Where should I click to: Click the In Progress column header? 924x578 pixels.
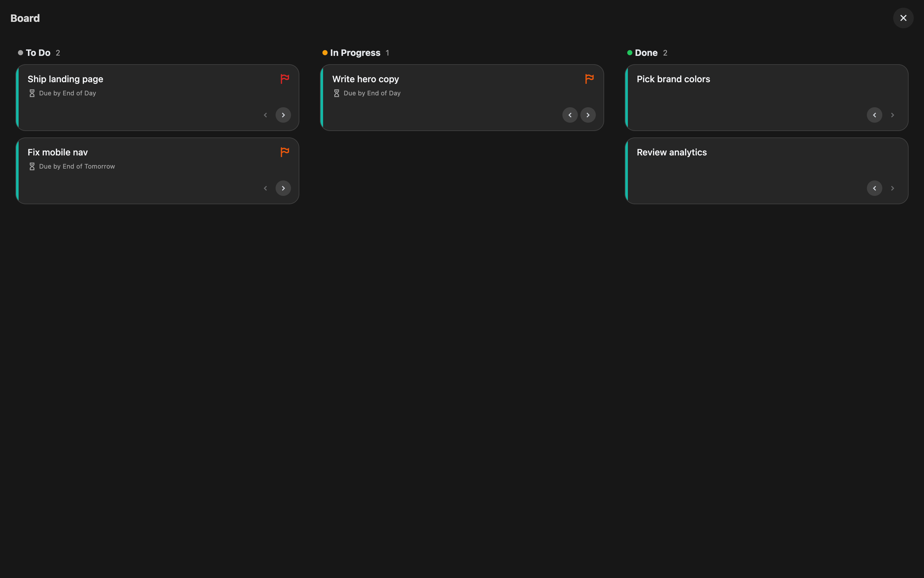point(355,53)
